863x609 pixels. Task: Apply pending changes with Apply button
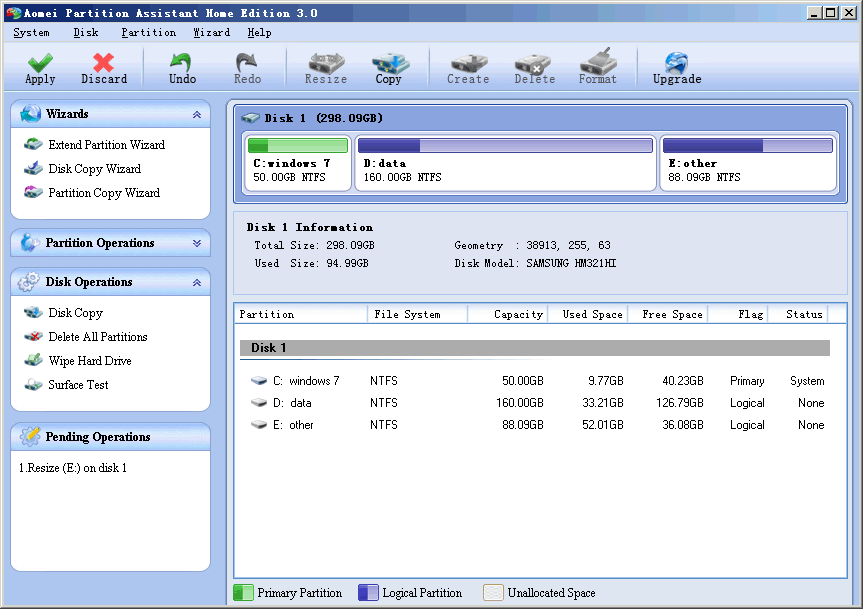click(x=40, y=68)
